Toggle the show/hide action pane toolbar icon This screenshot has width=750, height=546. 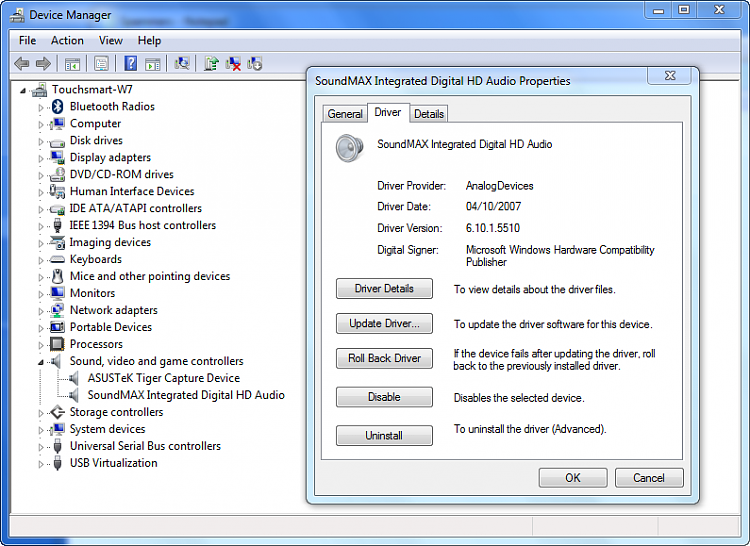[x=153, y=64]
